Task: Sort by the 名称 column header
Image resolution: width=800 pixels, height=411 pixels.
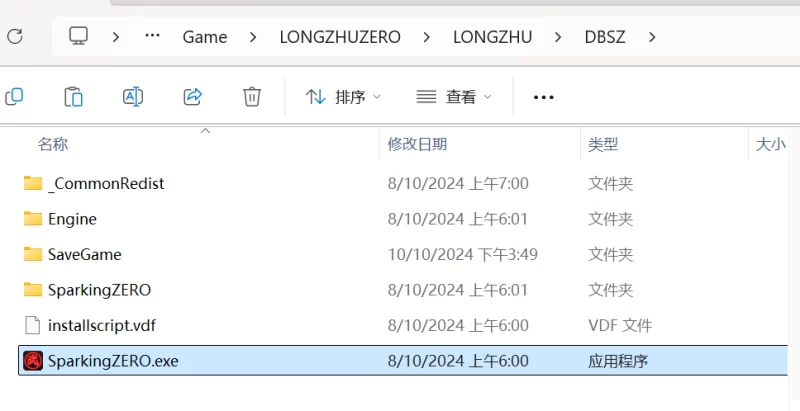Action: tap(53, 144)
